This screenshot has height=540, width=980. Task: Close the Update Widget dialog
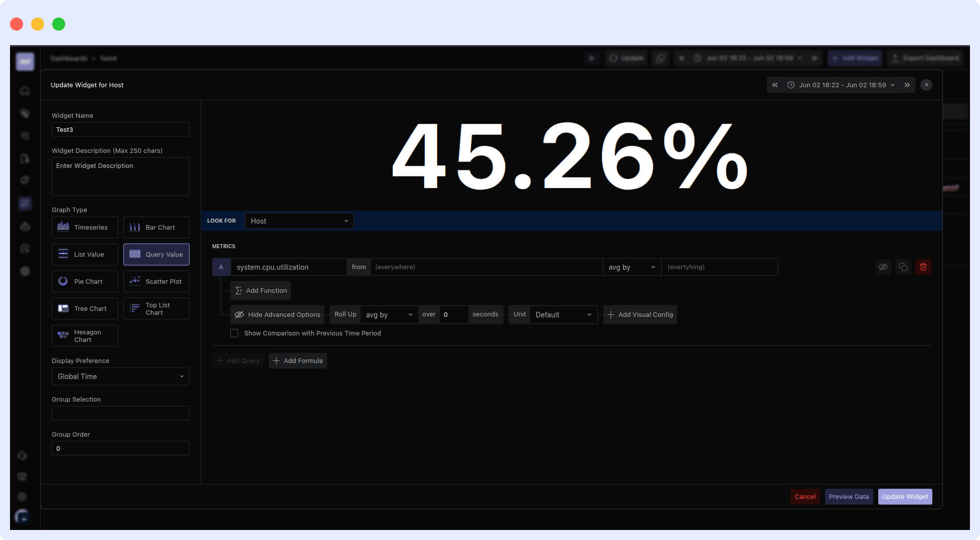point(926,85)
